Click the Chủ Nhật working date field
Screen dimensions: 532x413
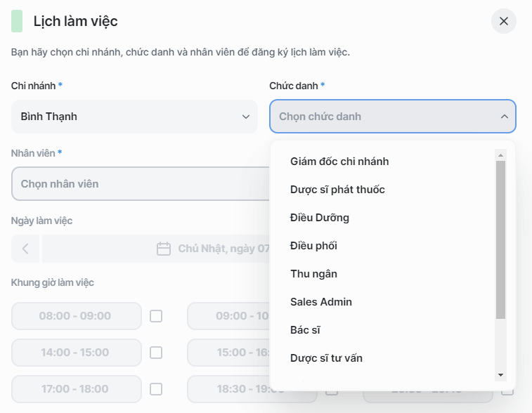[211, 249]
